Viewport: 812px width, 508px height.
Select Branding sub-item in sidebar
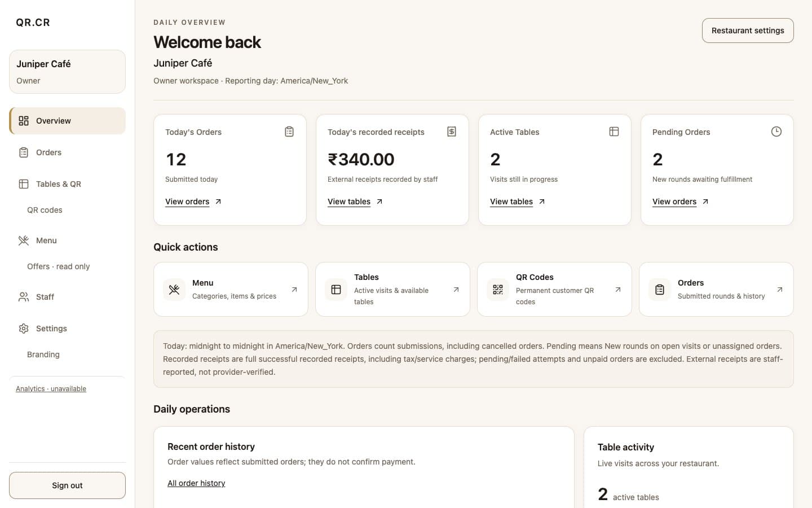click(x=43, y=354)
